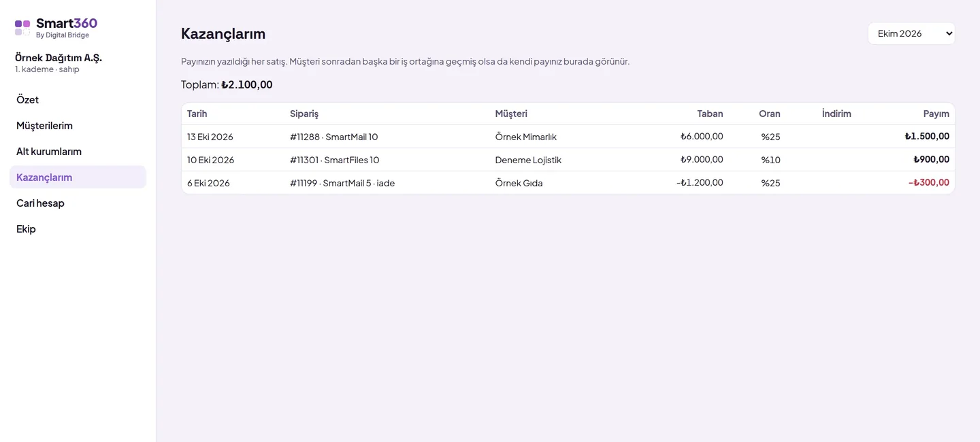Click customer Örnek Mimarlık
The height and width of the screenshot is (442, 980).
[526, 137]
